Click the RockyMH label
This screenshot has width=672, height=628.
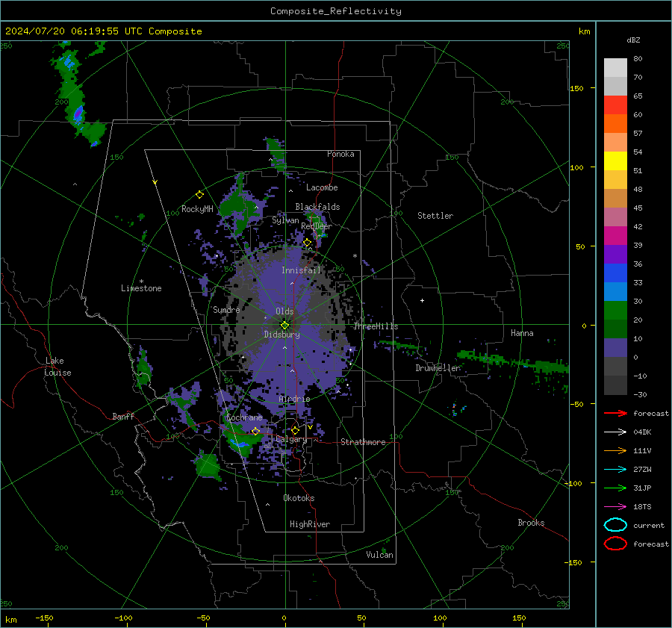197,209
